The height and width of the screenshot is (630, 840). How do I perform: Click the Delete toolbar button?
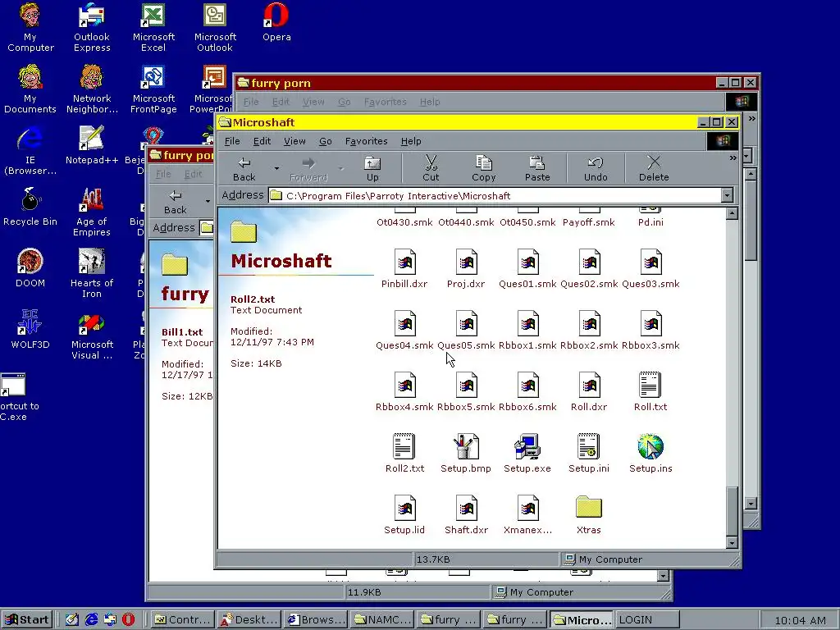tap(654, 167)
